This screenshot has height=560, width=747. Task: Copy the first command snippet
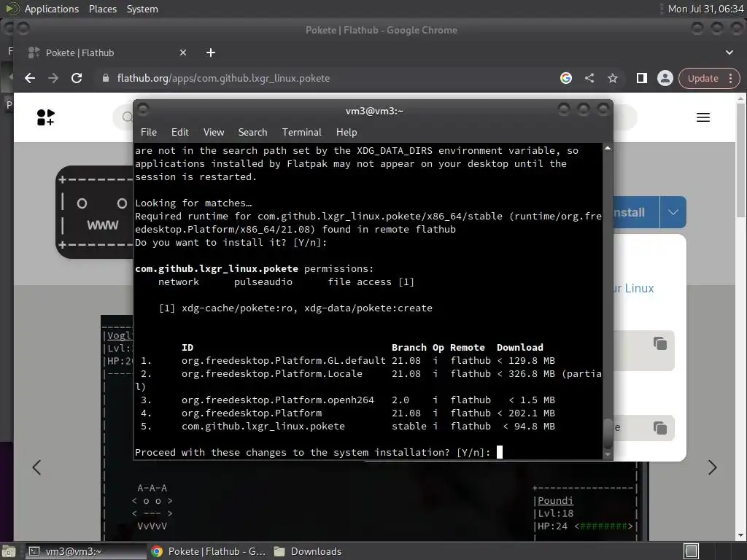point(659,343)
